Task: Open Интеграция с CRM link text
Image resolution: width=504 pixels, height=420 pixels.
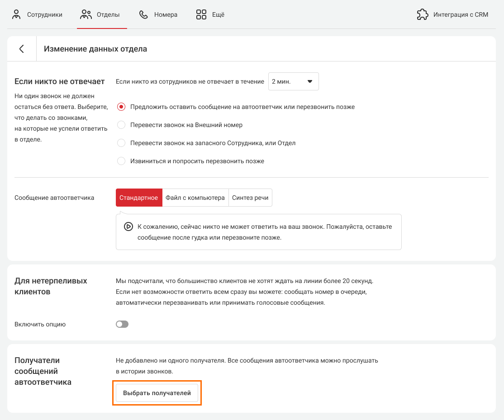Action: click(461, 14)
